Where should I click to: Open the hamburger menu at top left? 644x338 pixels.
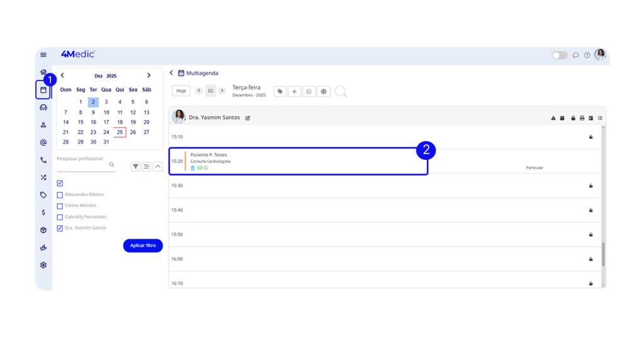(43, 55)
